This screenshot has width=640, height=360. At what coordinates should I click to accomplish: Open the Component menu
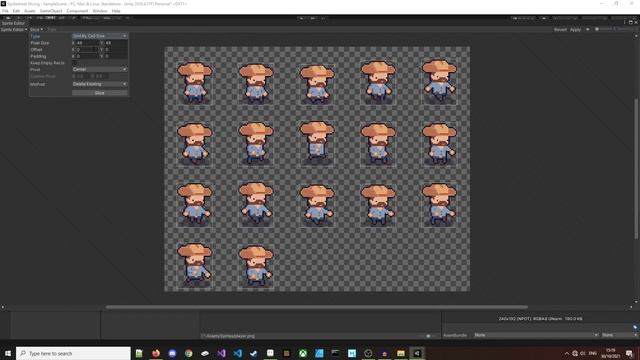[x=77, y=11]
